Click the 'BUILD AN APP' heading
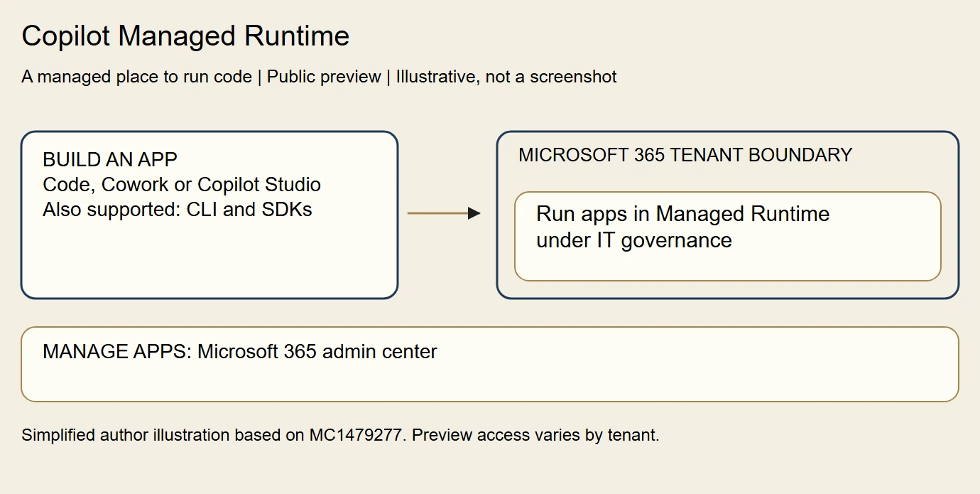Viewport: 980px width, 494px height. 110,160
